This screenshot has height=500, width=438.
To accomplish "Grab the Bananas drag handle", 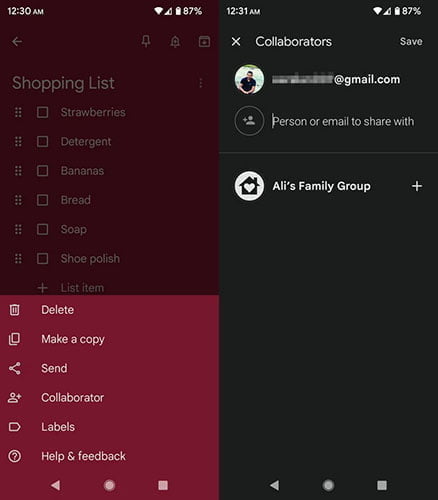I will [x=18, y=171].
